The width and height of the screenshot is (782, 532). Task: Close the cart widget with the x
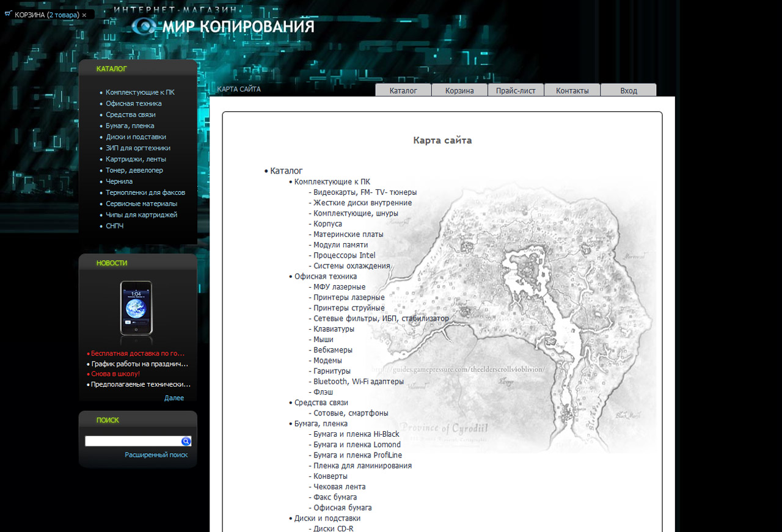pos(84,15)
